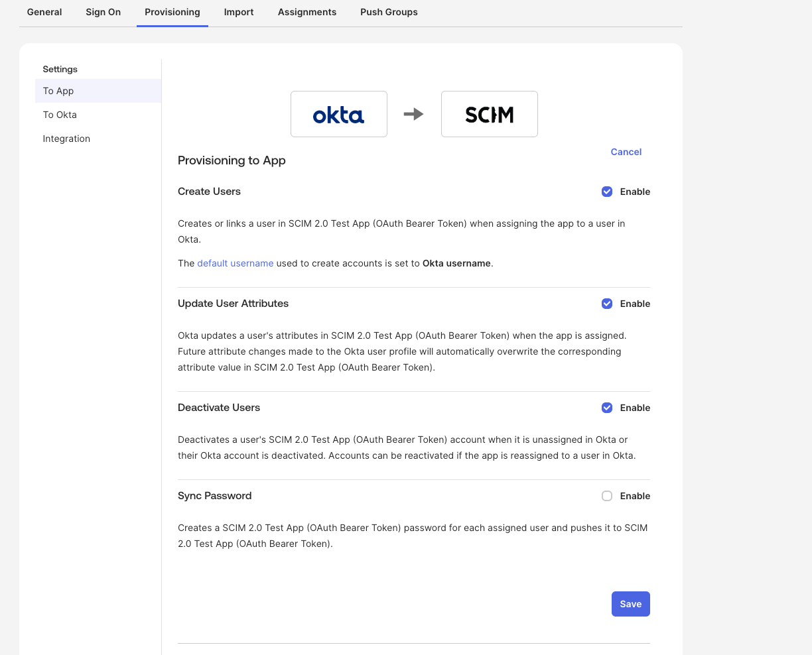The width and height of the screenshot is (812, 655).
Task: Click the Cancel link
Action: [626, 152]
